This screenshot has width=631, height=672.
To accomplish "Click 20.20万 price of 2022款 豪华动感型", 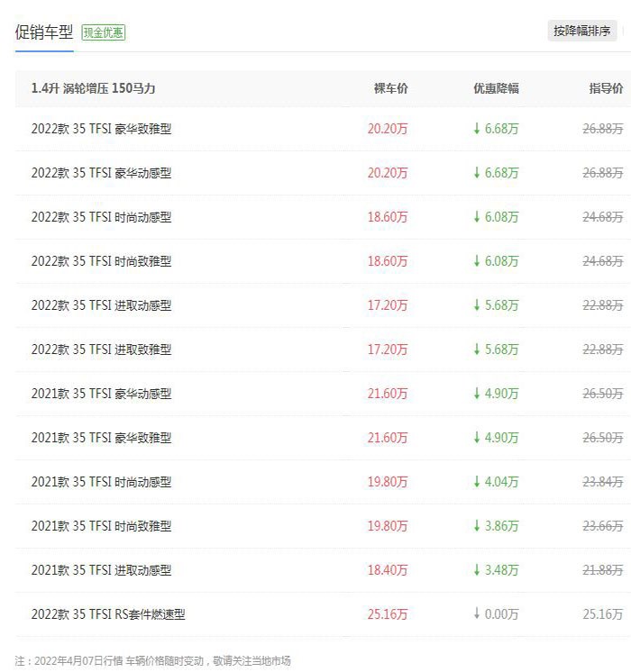I will 388,173.
